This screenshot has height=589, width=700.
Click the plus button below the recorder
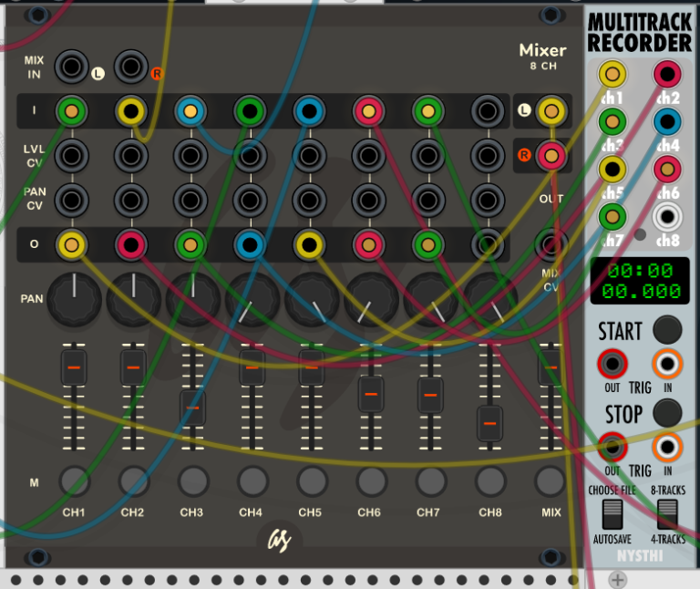tap(617, 580)
